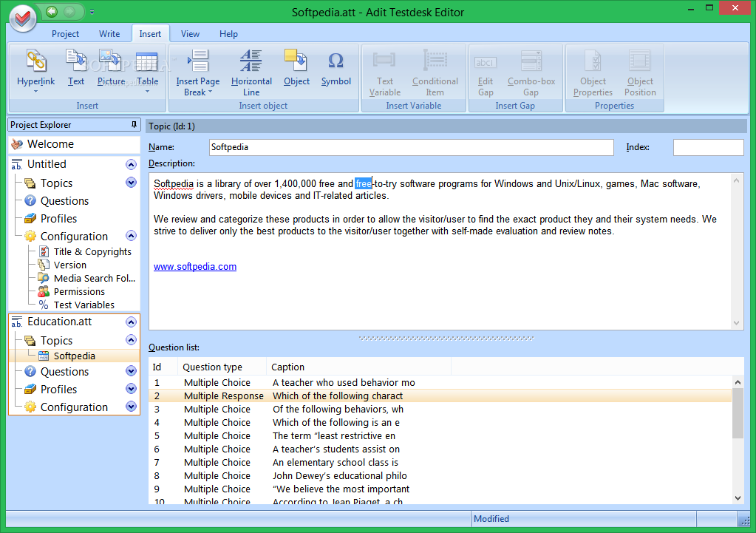
Task: Open the Welcome item in explorer
Action: pyautogui.click(x=74, y=143)
